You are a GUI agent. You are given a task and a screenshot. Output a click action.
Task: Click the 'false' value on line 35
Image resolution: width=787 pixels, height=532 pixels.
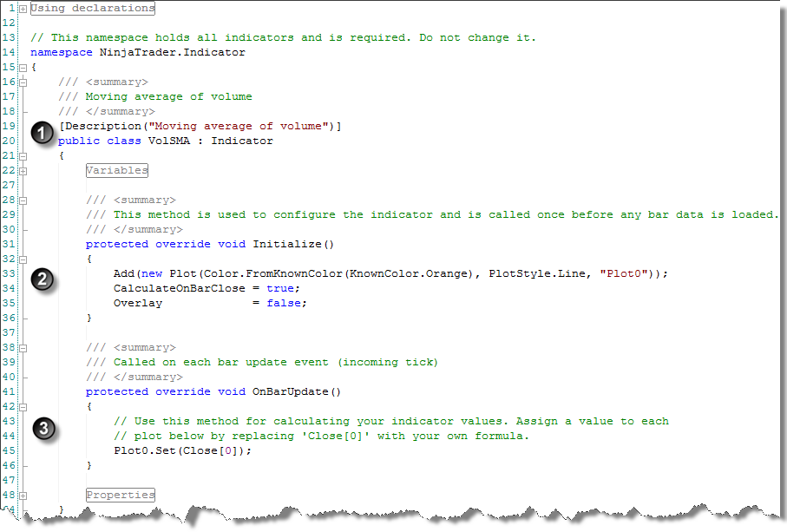pyautogui.click(x=284, y=303)
